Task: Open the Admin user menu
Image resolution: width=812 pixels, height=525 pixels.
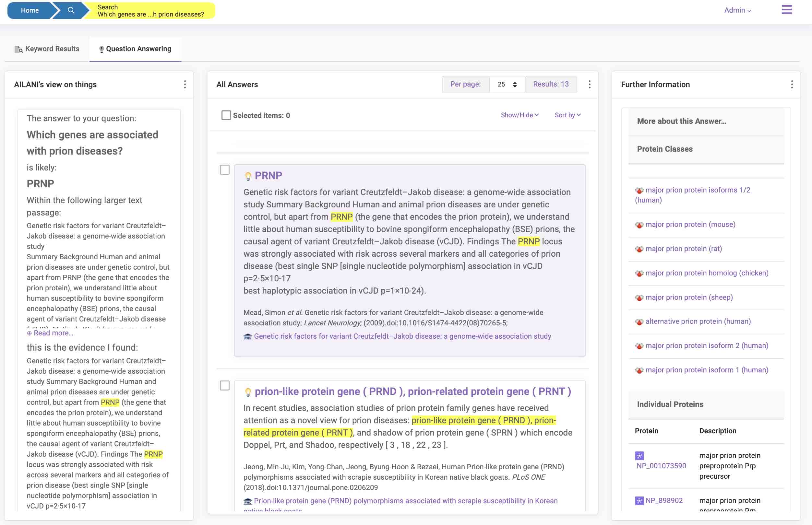Action: (737, 10)
